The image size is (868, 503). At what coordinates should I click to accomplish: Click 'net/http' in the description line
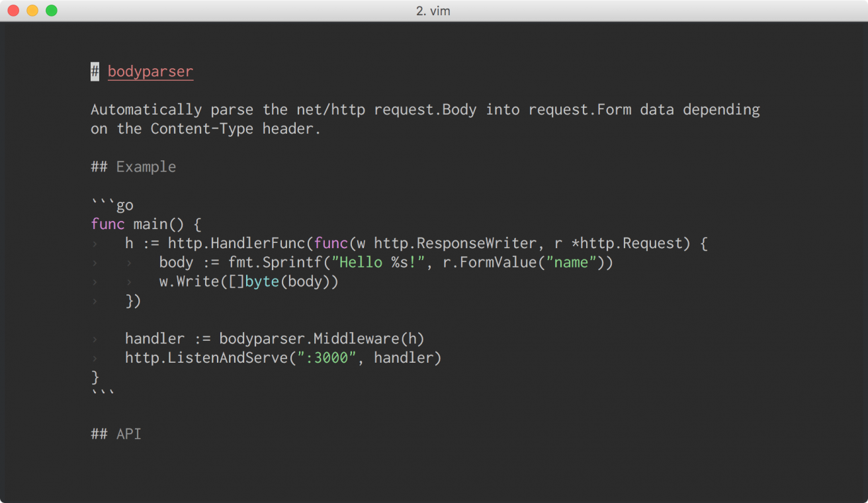click(x=331, y=109)
